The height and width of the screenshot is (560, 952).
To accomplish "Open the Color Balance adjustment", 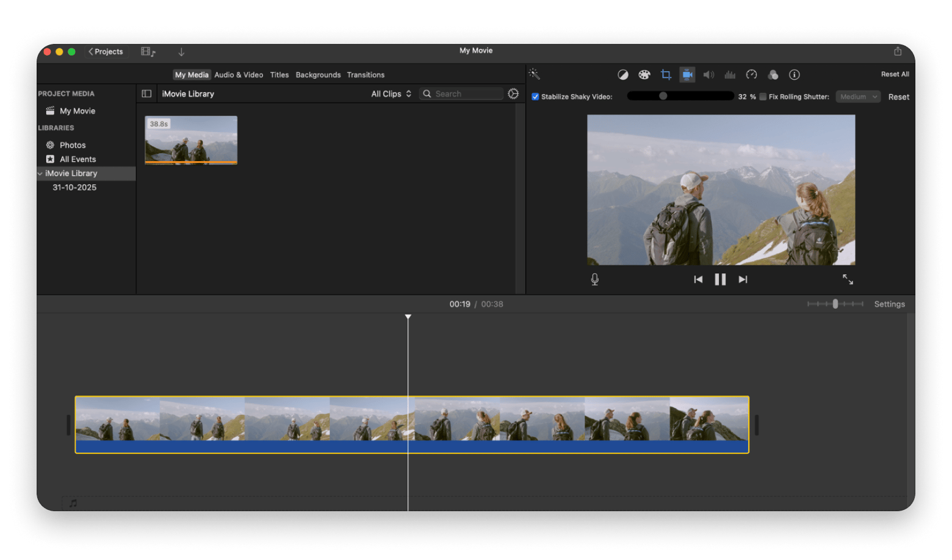I will pyautogui.click(x=623, y=74).
